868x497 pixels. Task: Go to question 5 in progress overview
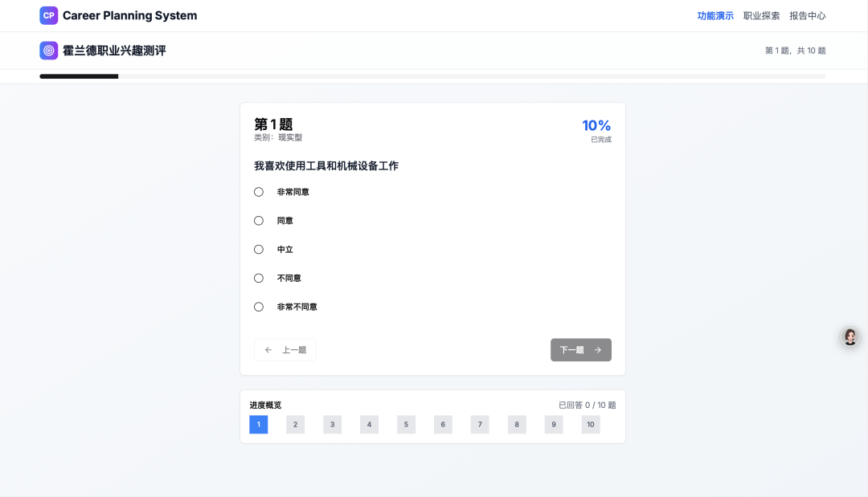click(406, 425)
